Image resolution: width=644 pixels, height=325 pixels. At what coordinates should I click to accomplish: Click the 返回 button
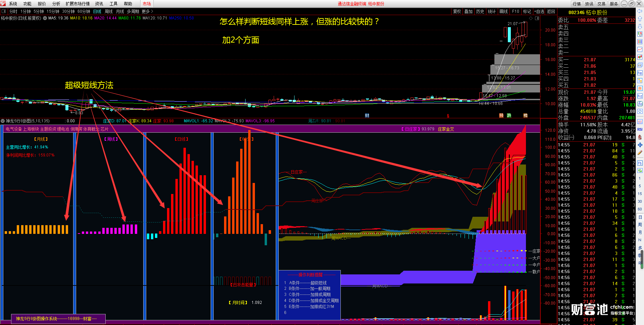pos(551,11)
